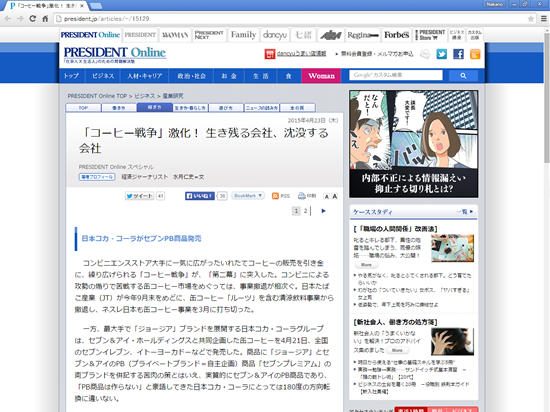The image size is (550, 412).
Task: Click the next page arrow icon
Action: pos(323,211)
